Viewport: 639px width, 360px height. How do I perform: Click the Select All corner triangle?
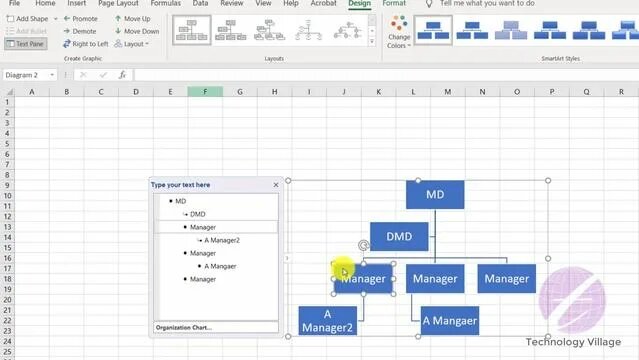pyautogui.click(x=9, y=92)
